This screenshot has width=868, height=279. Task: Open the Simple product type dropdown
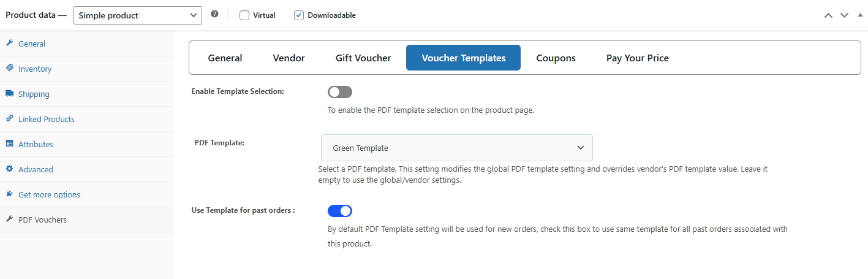(x=138, y=15)
